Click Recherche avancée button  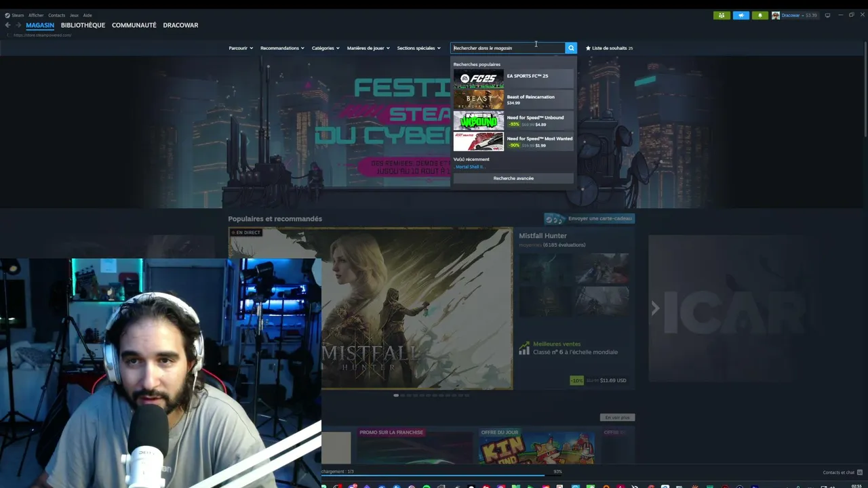513,178
